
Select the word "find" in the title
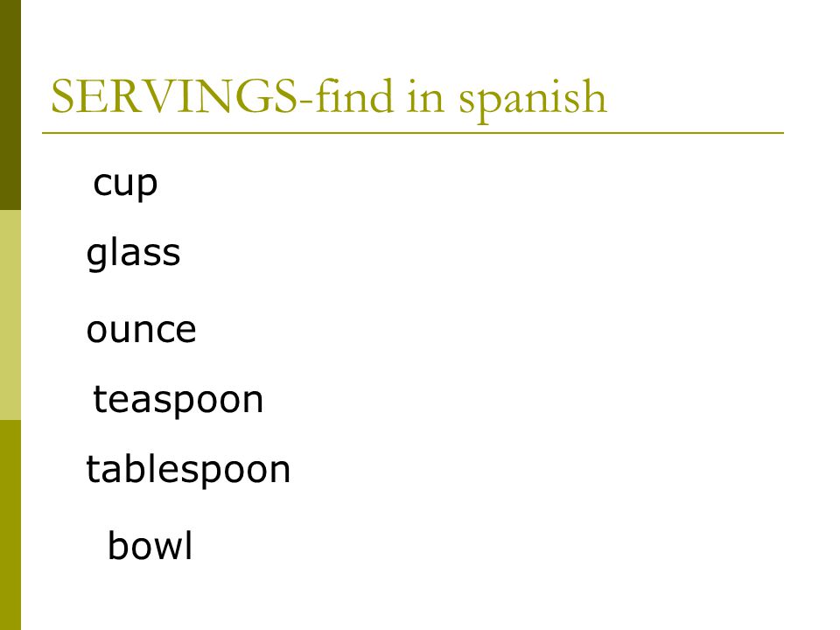click(354, 95)
